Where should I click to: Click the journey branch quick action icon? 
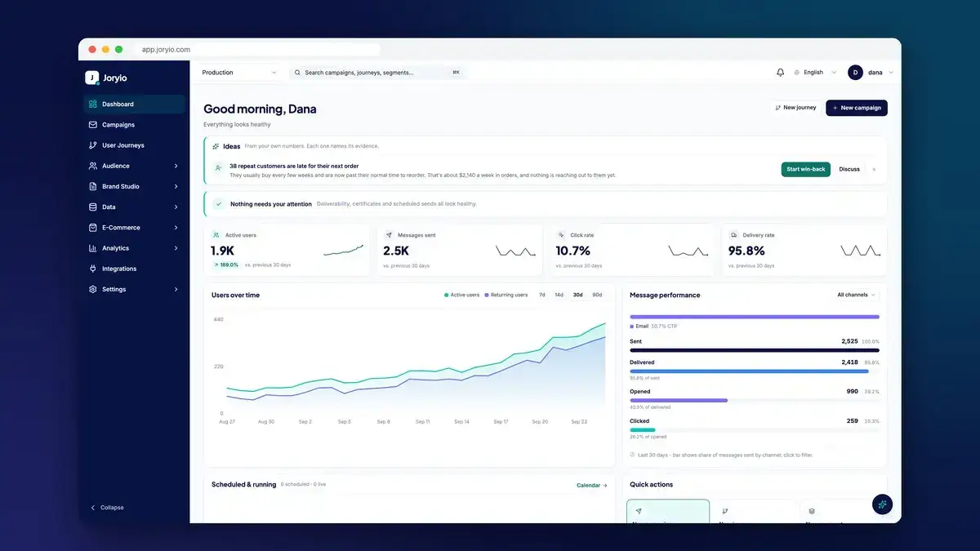tap(725, 511)
